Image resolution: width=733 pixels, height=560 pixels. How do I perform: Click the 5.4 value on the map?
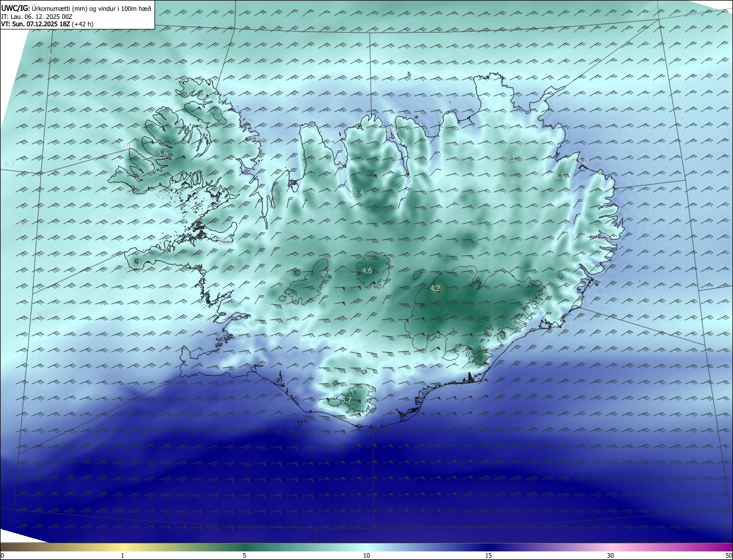tap(358, 193)
